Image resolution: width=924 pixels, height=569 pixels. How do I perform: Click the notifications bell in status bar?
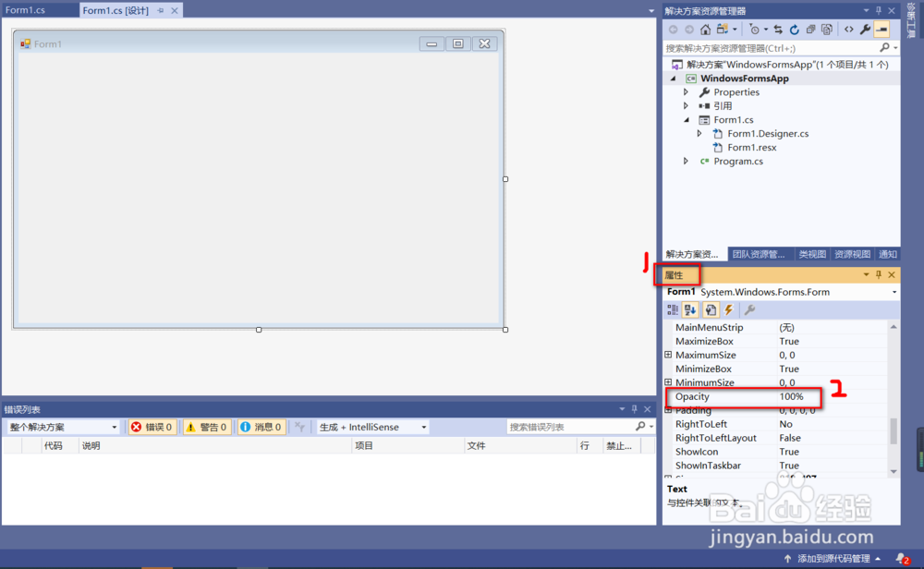[902, 559]
